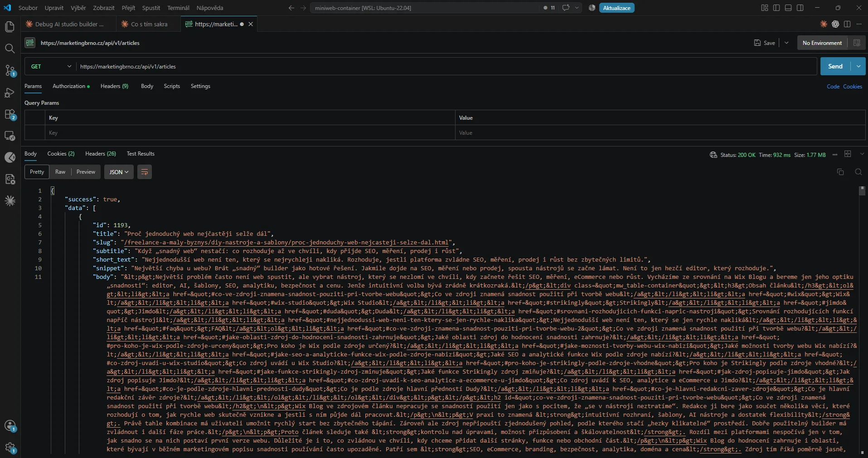The height and width of the screenshot is (458, 868).
Task: Open the GET method dropdown
Action: point(51,66)
